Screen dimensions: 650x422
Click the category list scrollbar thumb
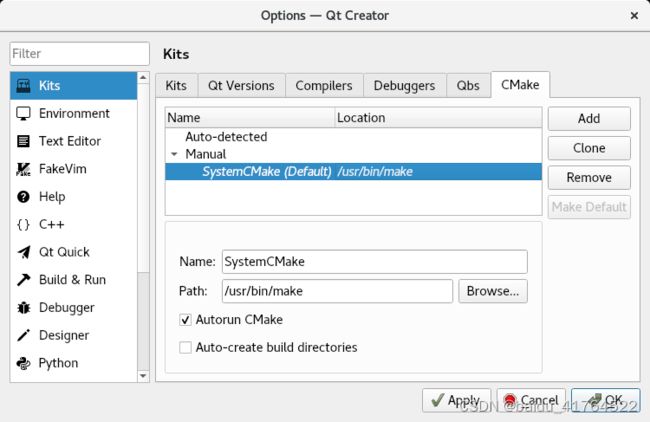pos(143,178)
